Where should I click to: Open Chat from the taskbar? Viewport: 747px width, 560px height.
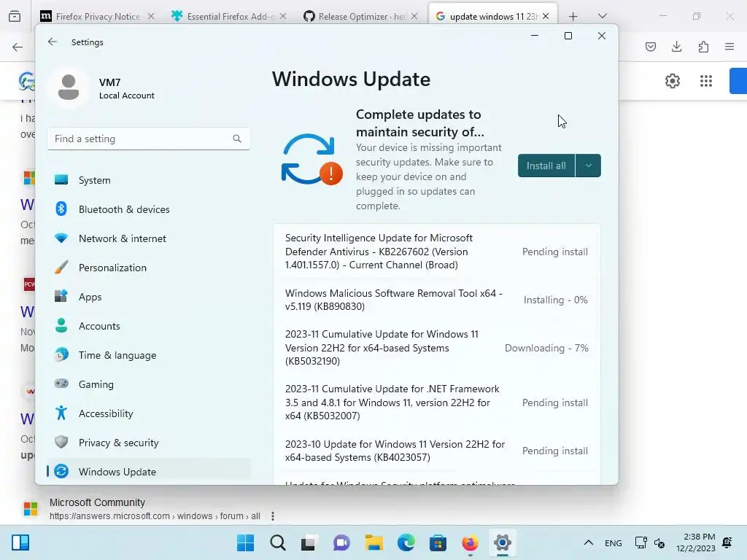[341, 542]
